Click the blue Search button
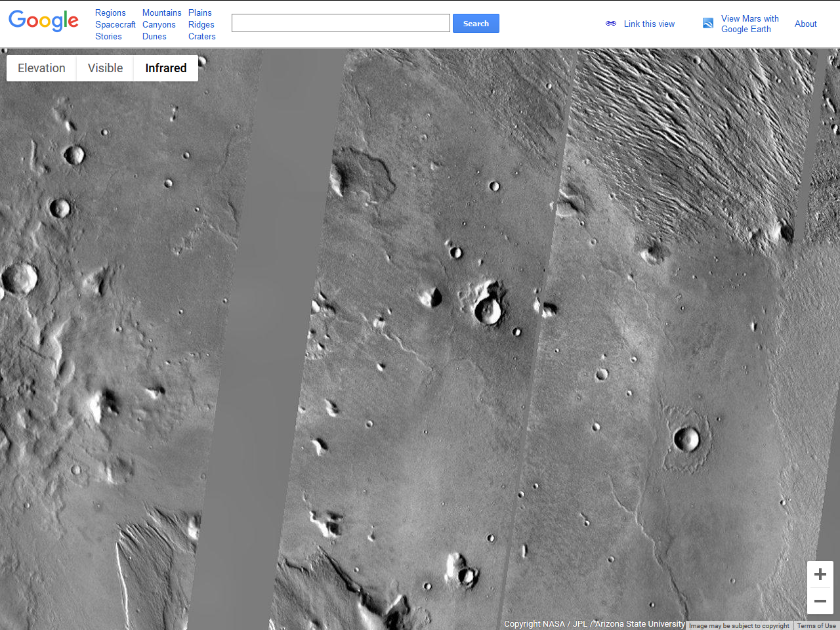Image resolution: width=840 pixels, height=630 pixels. pyautogui.click(x=476, y=24)
